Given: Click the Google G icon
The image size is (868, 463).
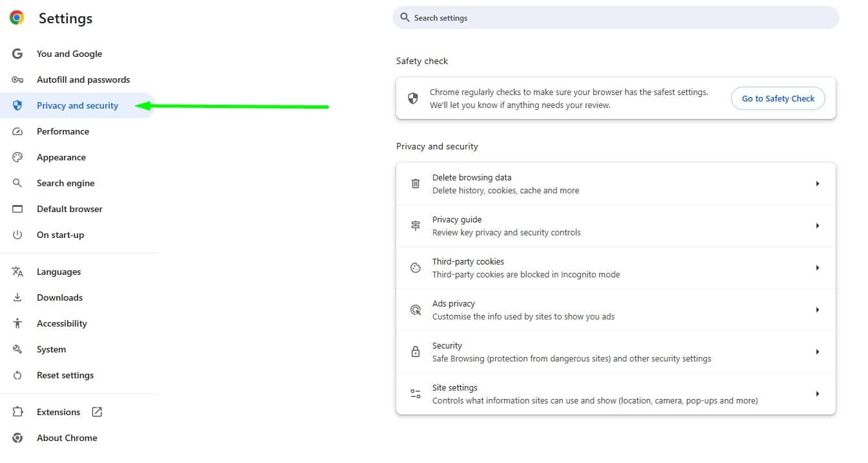Looking at the screenshot, I should click(17, 54).
